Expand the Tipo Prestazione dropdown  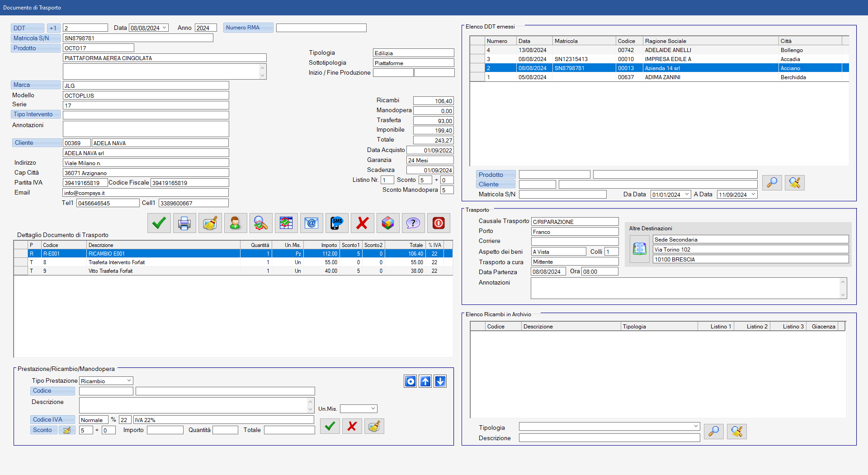coord(129,381)
